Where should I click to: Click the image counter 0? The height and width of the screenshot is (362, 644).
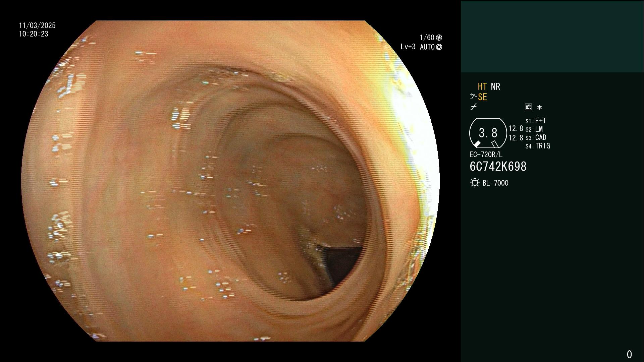click(629, 354)
